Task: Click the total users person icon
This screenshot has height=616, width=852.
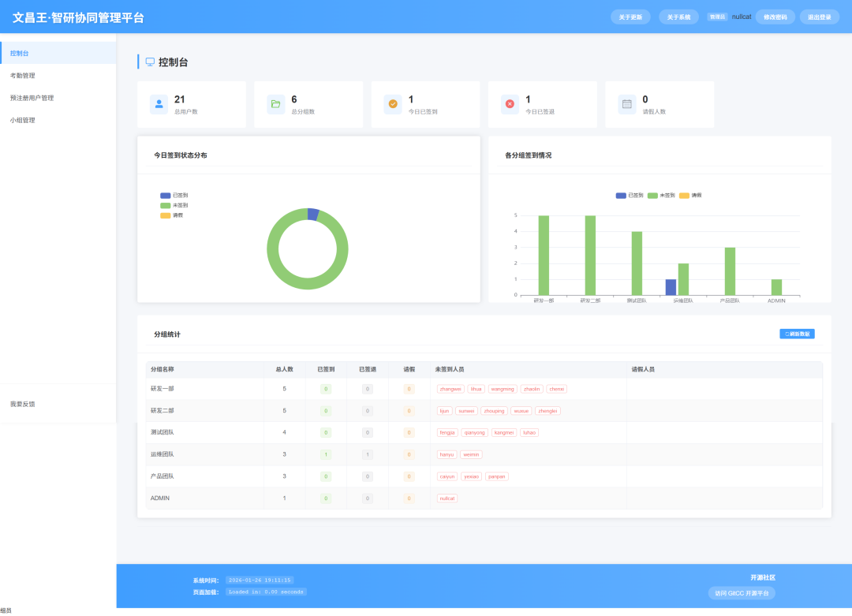Action: click(159, 104)
